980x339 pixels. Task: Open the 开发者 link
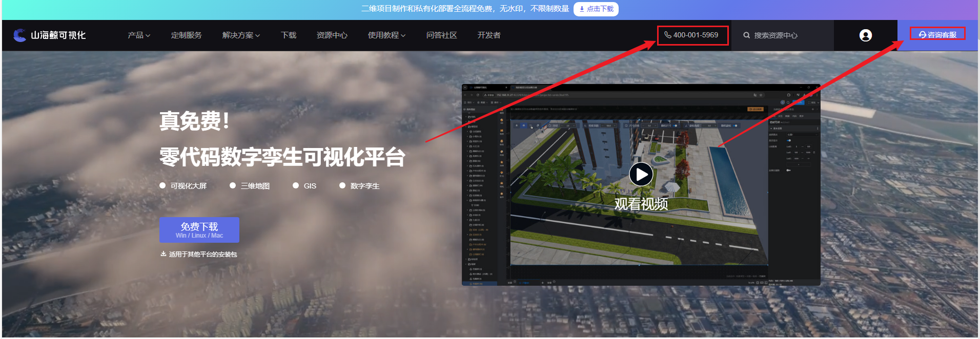pyautogui.click(x=488, y=35)
